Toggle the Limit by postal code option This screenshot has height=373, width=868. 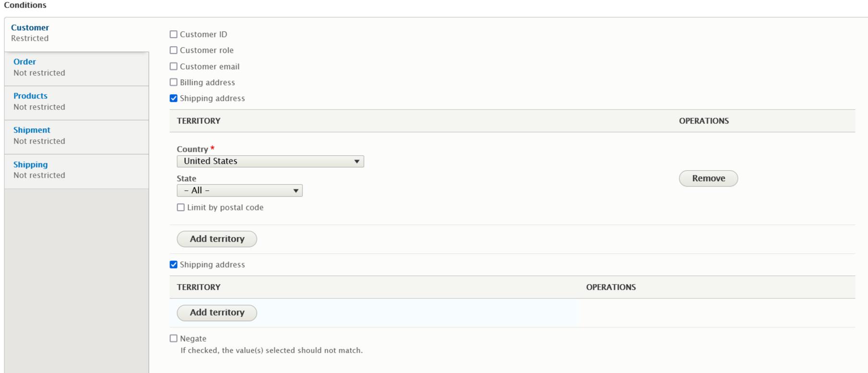(181, 207)
